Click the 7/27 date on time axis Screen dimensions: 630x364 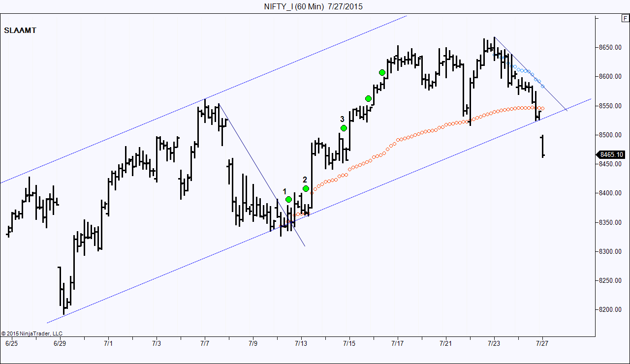pos(542,343)
